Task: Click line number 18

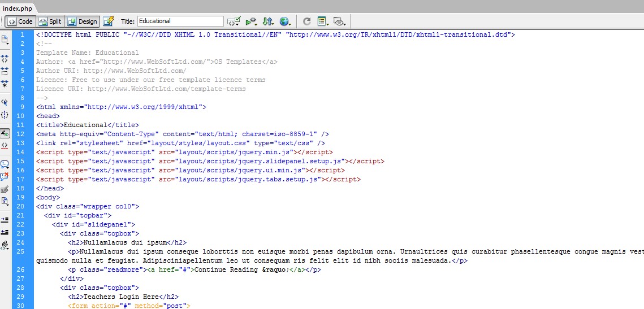Action: 20,188
